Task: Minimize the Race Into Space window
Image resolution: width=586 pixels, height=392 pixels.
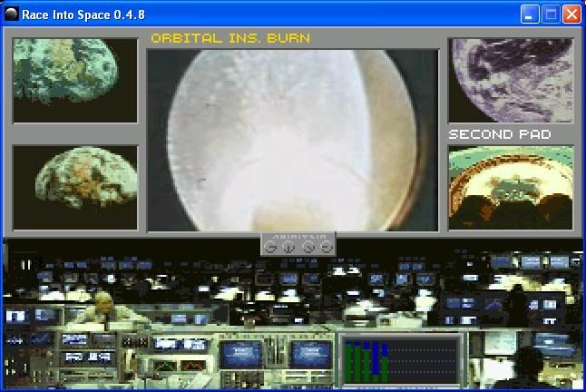Action: pos(530,15)
